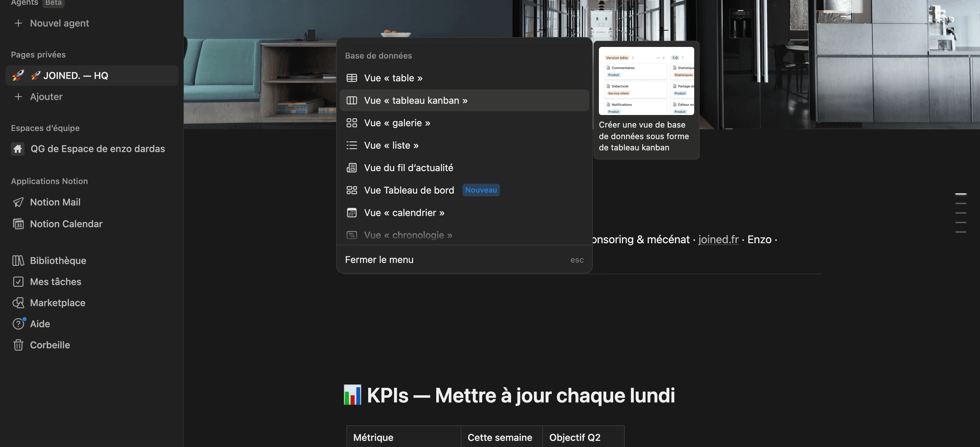Screen dimensions: 980x447
Task: Open Aide question-mark icon
Action: [x=18, y=324]
